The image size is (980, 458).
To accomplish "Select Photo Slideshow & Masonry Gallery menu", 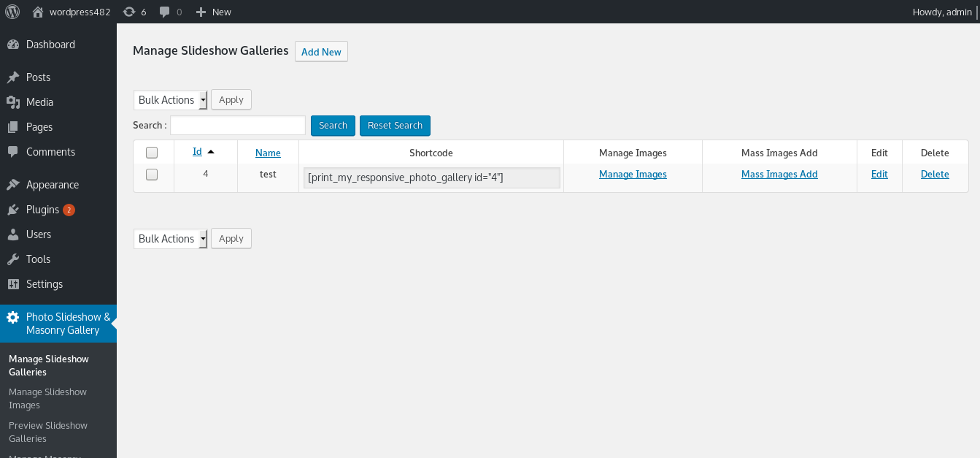I will coord(58,324).
